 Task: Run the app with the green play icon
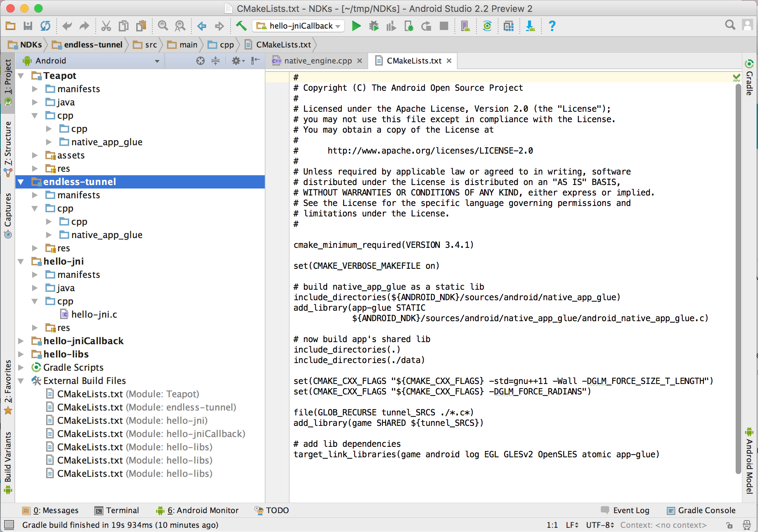[x=356, y=26]
